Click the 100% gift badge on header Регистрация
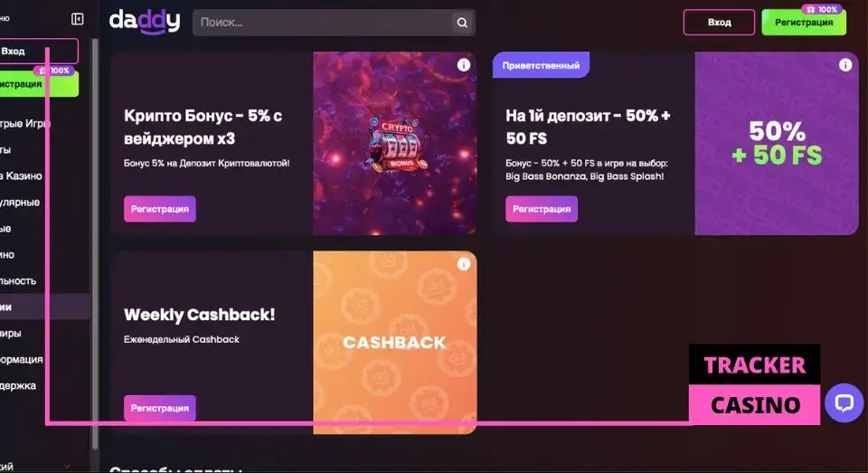The image size is (868, 473). click(x=822, y=9)
